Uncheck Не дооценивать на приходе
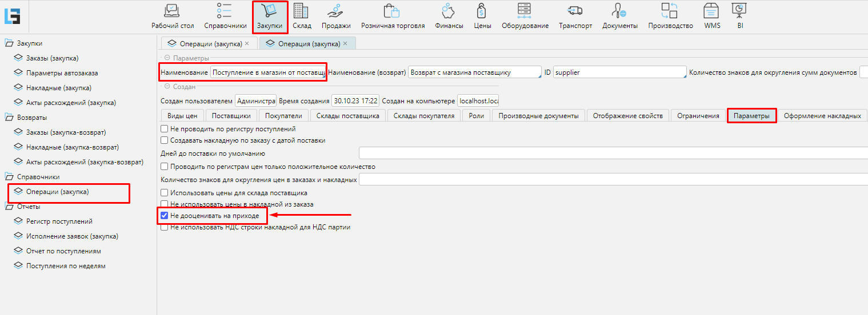 coord(165,216)
